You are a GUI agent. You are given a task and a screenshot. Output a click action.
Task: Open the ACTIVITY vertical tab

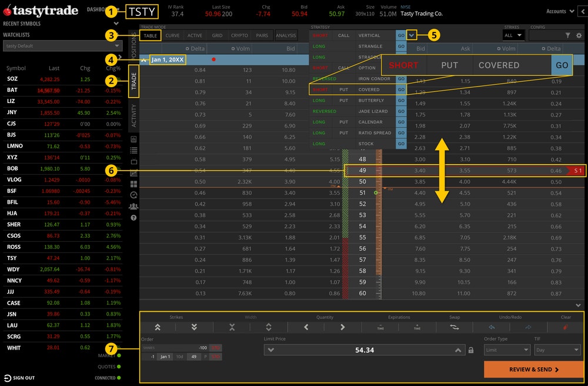point(134,115)
